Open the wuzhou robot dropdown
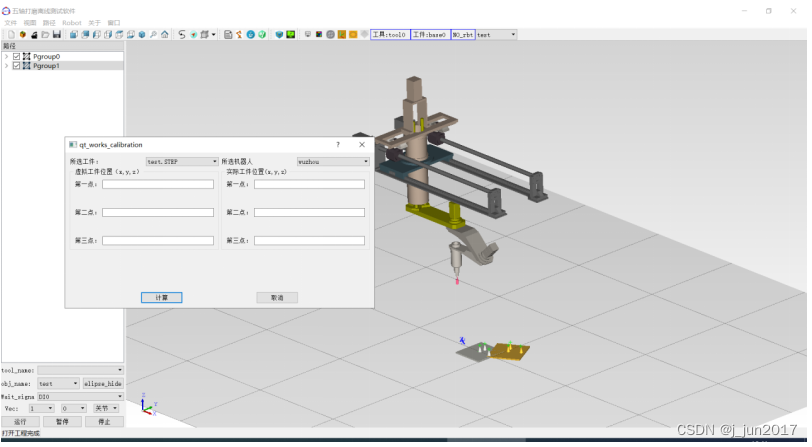Image resolution: width=812 pixels, height=447 pixels. point(333,161)
